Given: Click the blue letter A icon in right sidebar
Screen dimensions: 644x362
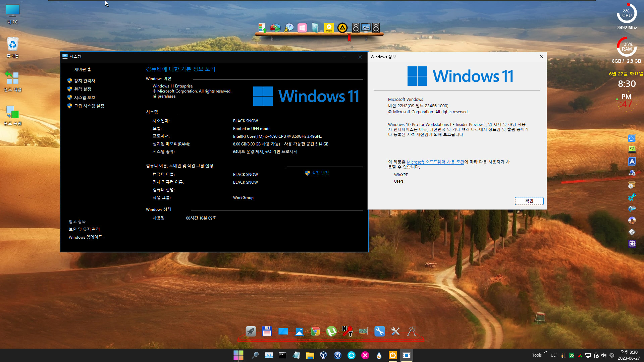Looking at the screenshot, I should 632,162.
